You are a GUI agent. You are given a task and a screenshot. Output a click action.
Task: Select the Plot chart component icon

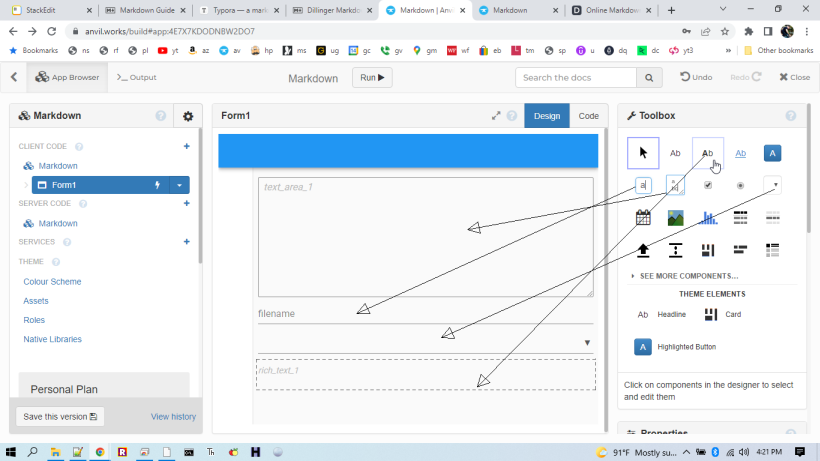click(708, 217)
